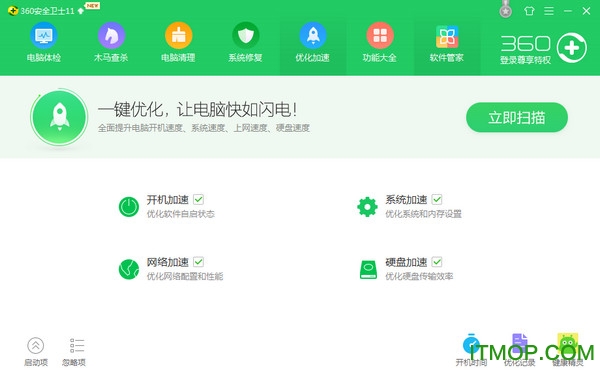The image size is (600, 378).
Task: Click the 优化硬盘传输效率 description
Action: (419, 276)
